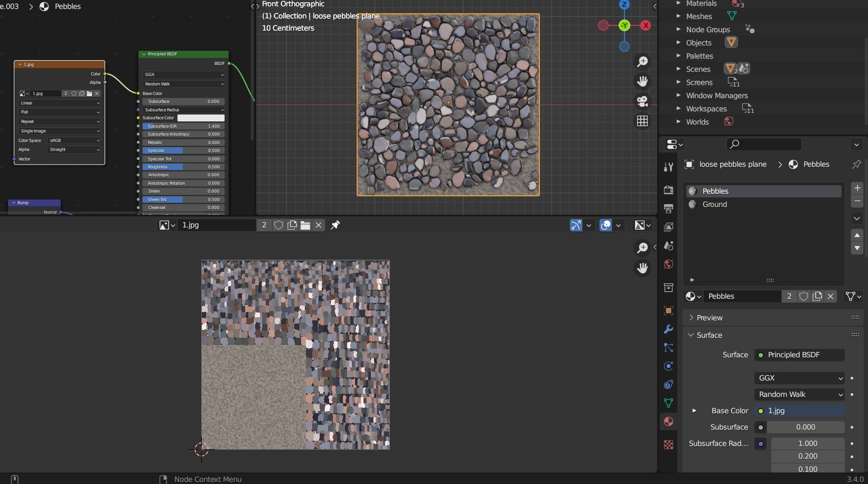Screen dimensions: 868x484
Task: Remove material slot with the minus button
Action: pyautogui.click(x=857, y=201)
